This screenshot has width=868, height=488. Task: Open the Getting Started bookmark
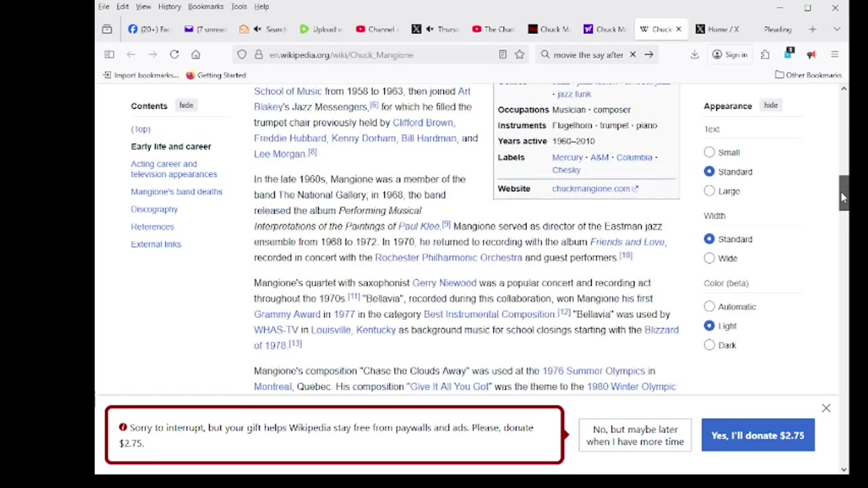pyautogui.click(x=216, y=75)
